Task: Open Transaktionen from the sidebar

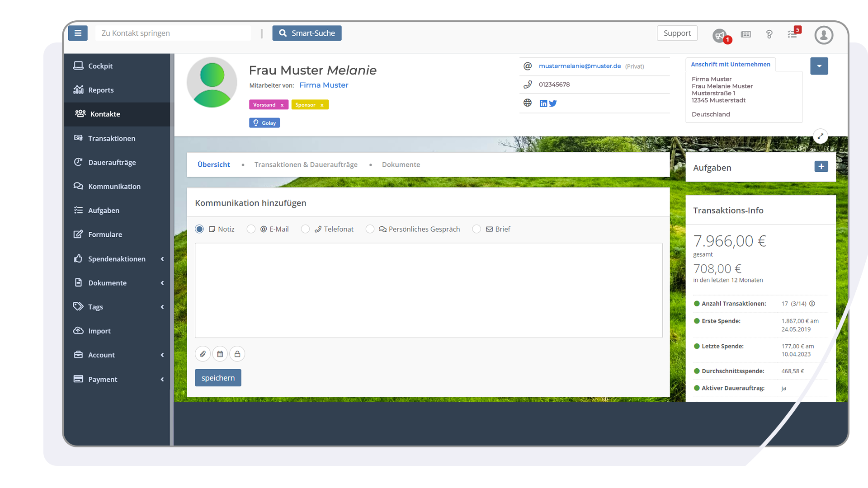Action: coord(112,138)
